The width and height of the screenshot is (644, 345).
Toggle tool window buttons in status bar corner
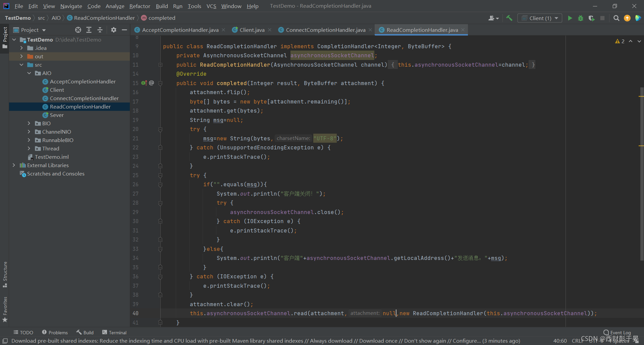[5, 341]
